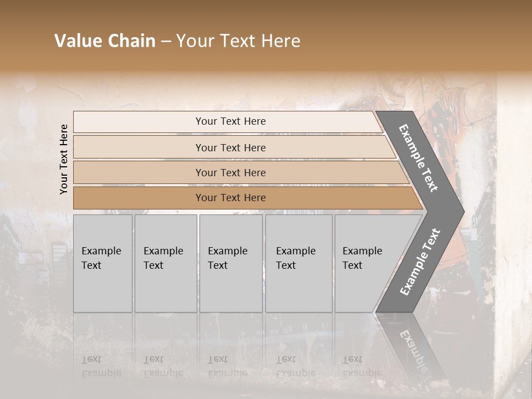532x399 pixels.
Task: Click the darkest brown "Your Text Here" bar
Action: coord(230,198)
